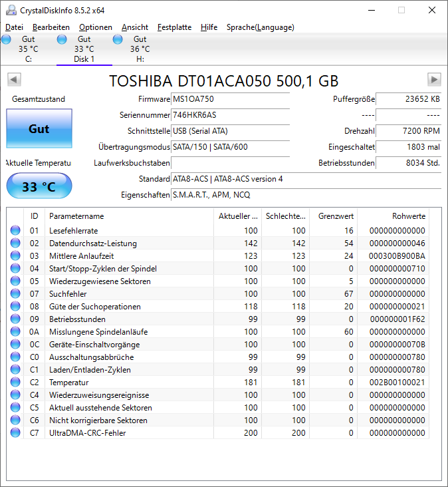Click status orb for Wiederzugewiesene Sektoren row
Screen dimensions: 448x487
[15, 281]
